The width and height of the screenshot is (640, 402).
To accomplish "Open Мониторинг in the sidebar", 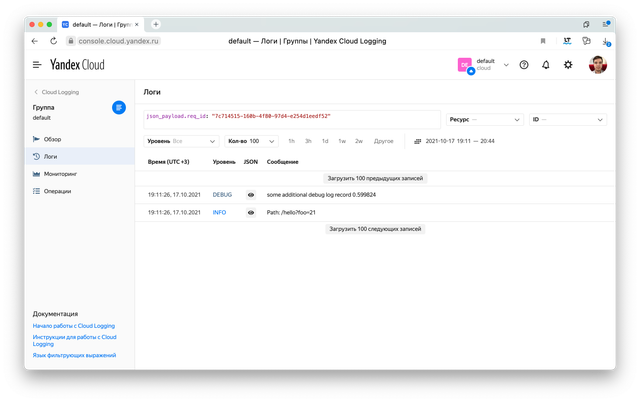I will 60,173.
